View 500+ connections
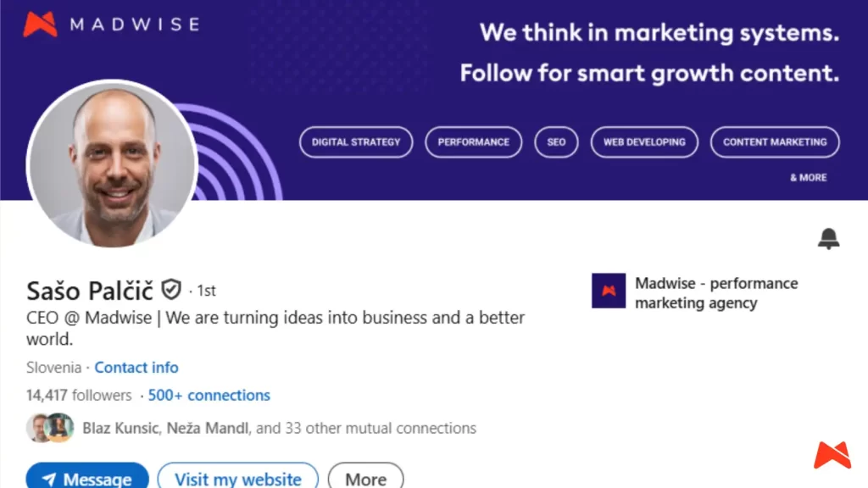Screen dimensions: 868x488 click(x=209, y=395)
